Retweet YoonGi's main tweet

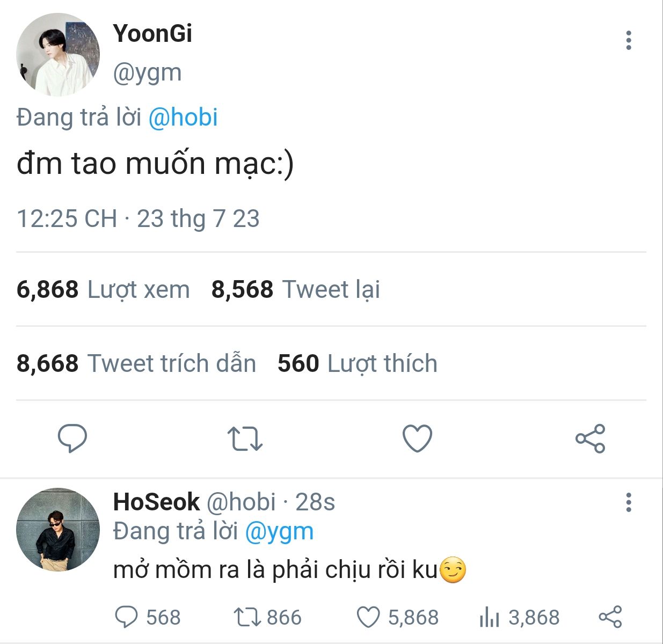pyautogui.click(x=245, y=438)
